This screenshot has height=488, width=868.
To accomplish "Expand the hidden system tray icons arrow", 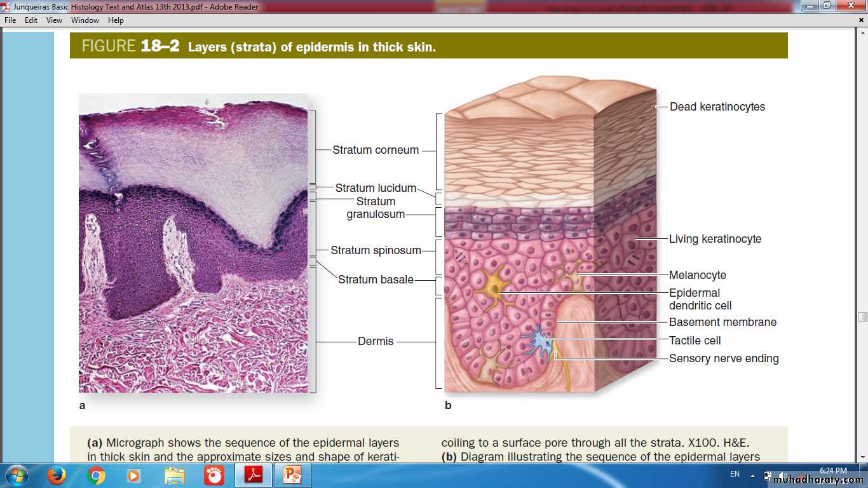I will click(752, 475).
